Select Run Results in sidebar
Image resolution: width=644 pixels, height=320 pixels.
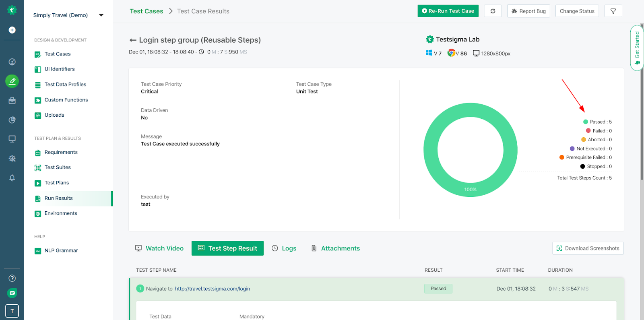tap(68, 198)
